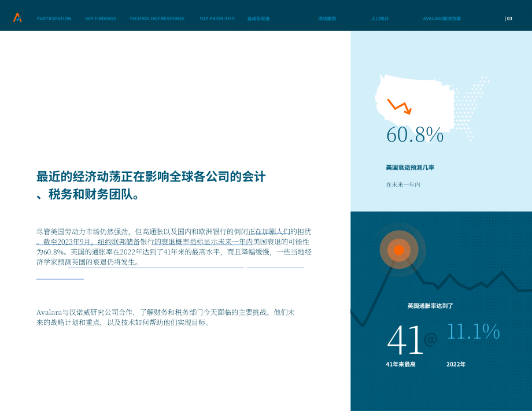
Task: Click the 英国通胀率达到了 label
Action: 430,306
